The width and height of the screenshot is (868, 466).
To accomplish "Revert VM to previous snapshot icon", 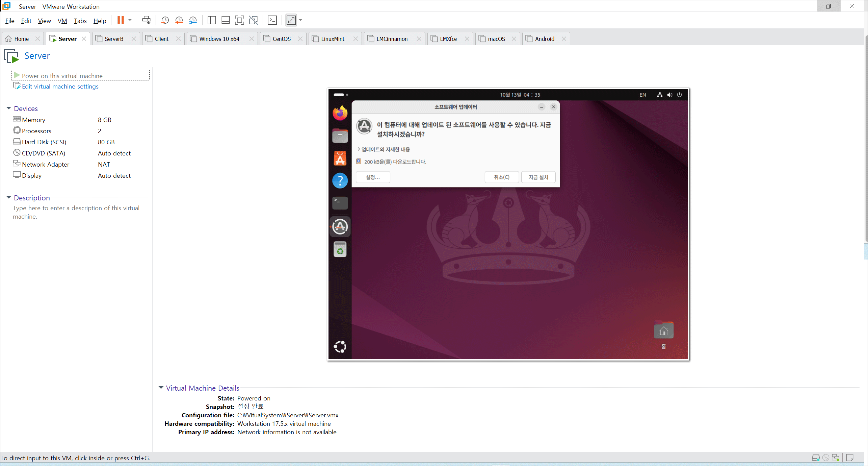I will [x=179, y=20].
